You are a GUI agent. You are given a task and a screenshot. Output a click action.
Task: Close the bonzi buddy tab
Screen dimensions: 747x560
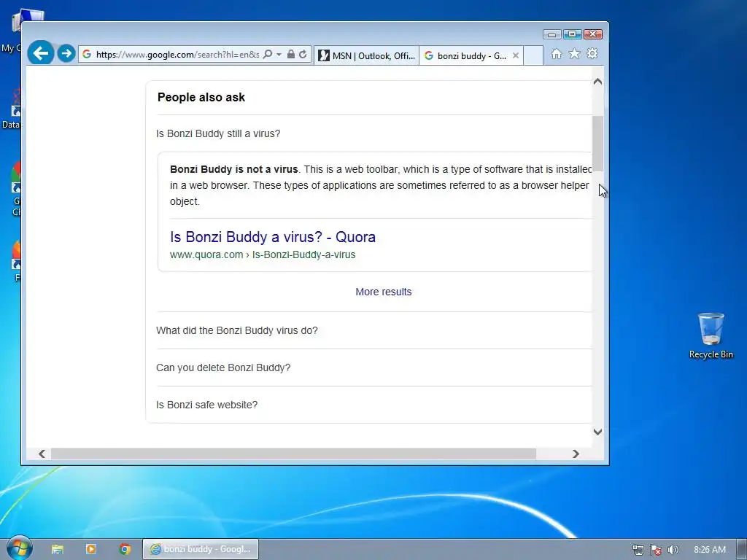tap(516, 55)
